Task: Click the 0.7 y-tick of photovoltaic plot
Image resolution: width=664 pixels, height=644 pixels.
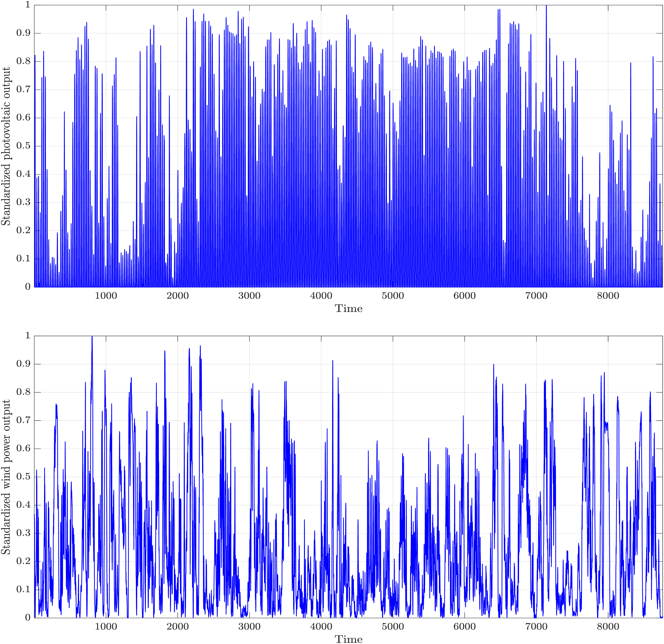Action: coord(23,89)
